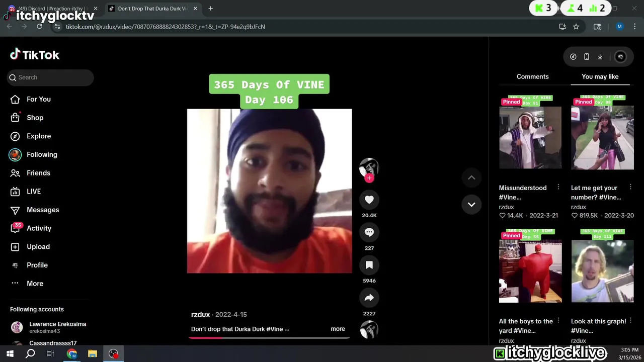Open the Friends section
The height and width of the screenshot is (362, 644).
(38, 173)
